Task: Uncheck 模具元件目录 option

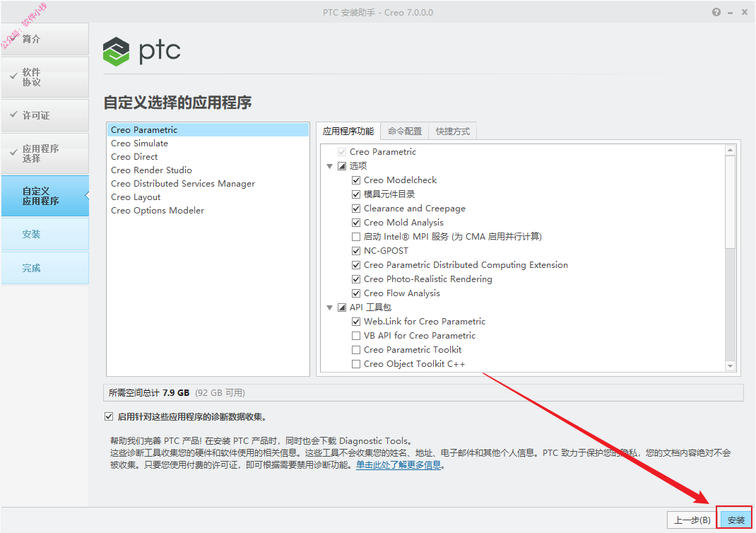Action: [x=356, y=194]
